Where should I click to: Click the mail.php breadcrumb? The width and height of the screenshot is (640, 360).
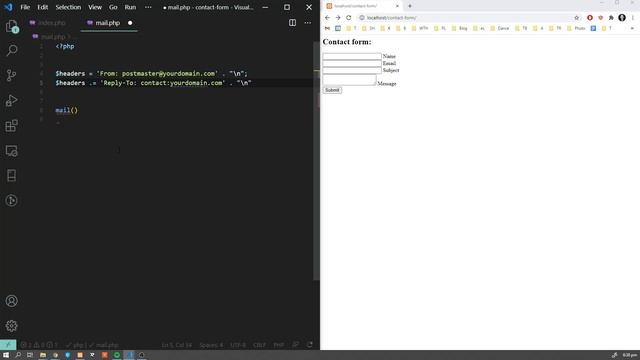point(53,37)
